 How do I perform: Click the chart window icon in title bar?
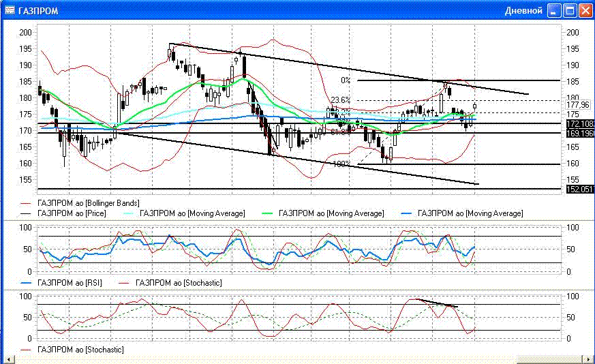(x=10, y=10)
